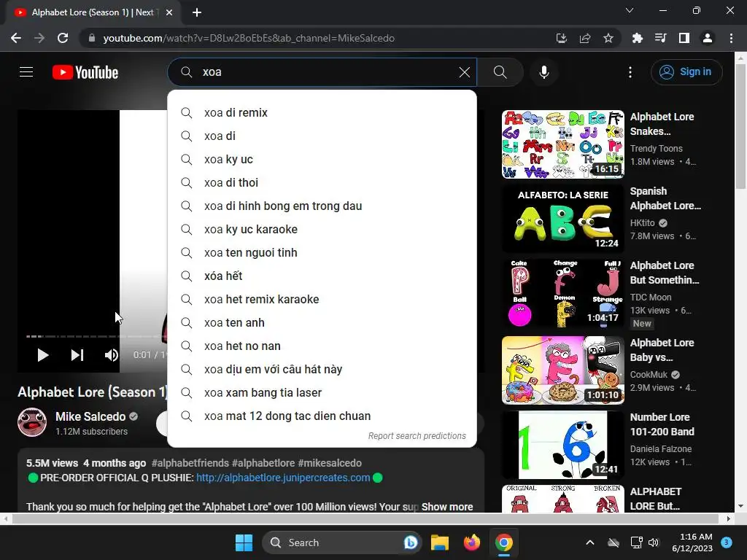The image size is (747, 560).
Task: Open alphabetlore.junipercreates.com link
Action: pos(283,478)
